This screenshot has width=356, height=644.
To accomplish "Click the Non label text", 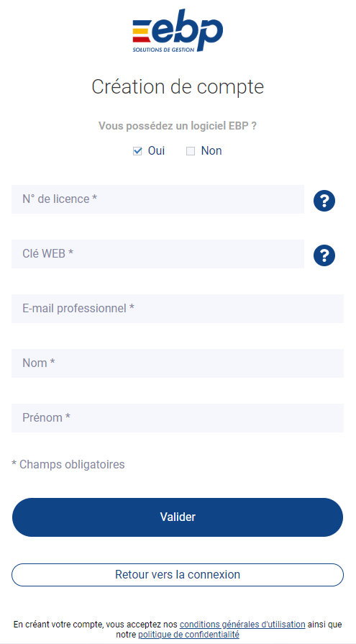I will (x=211, y=150).
